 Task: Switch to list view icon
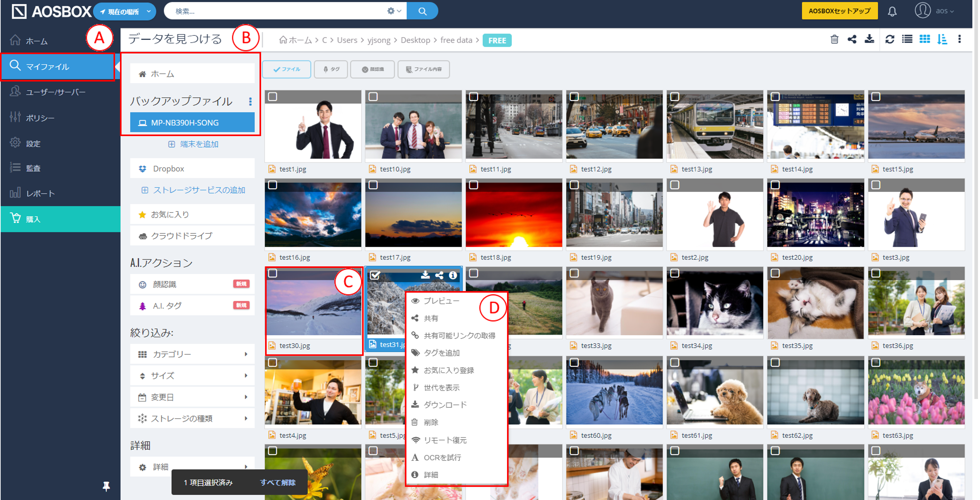coord(907,39)
